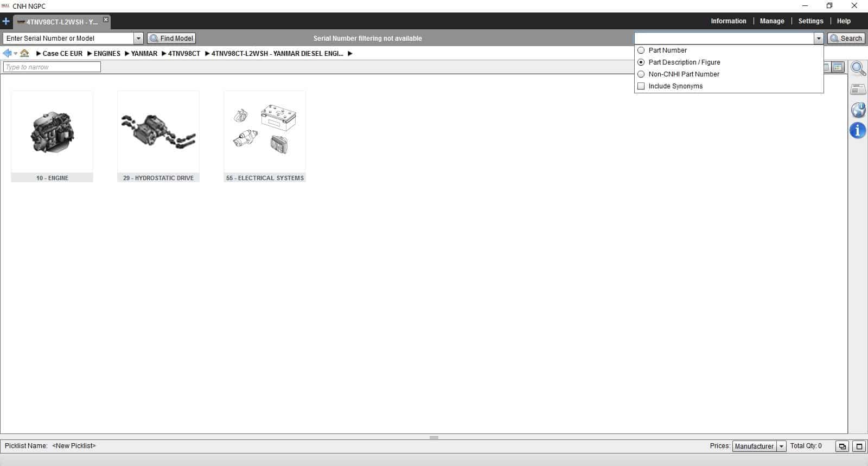Restore down the CNH NGPC window
The width and height of the screenshot is (868, 466).
click(x=829, y=6)
